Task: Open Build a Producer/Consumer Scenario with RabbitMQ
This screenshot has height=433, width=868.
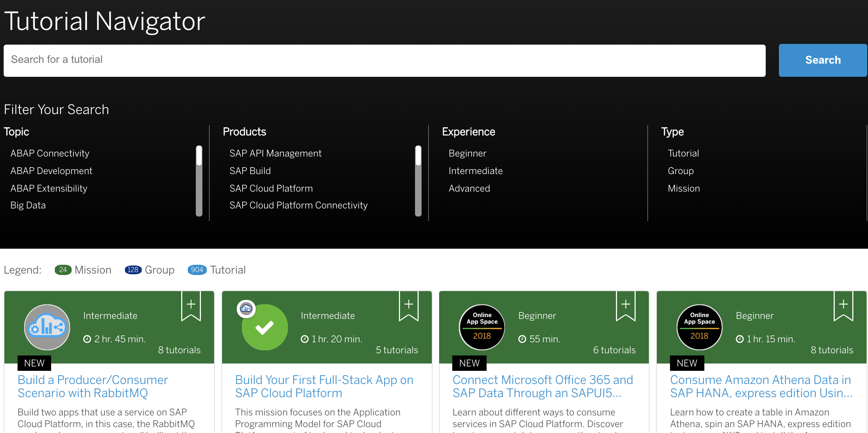Action: click(x=93, y=386)
